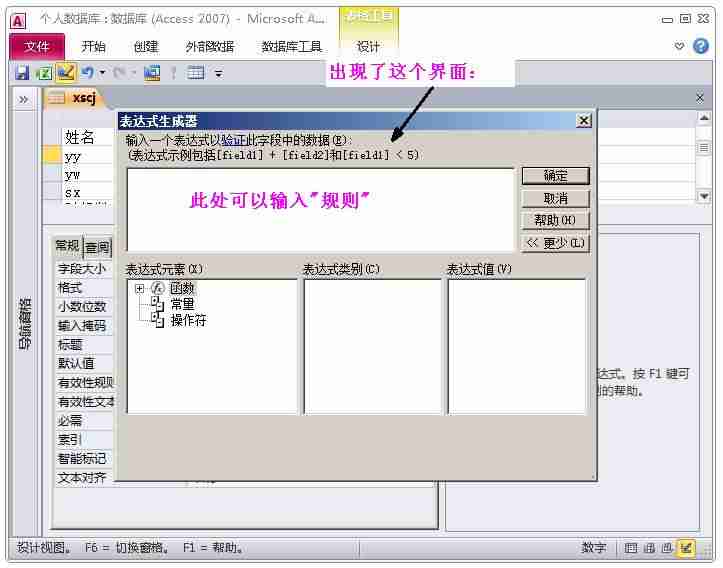
Task: Click the 确定 button
Action: [556, 176]
